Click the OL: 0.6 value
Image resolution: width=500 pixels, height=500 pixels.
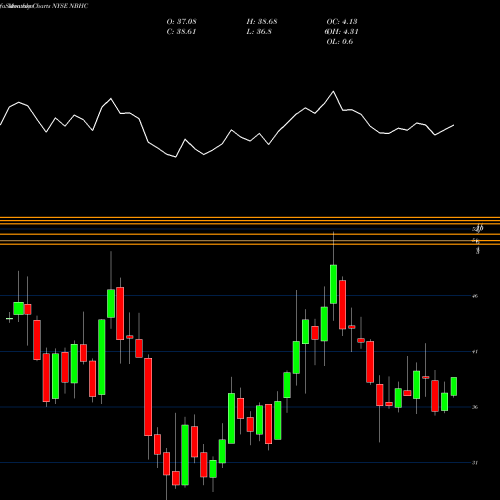pyautogui.click(x=340, y=42)
